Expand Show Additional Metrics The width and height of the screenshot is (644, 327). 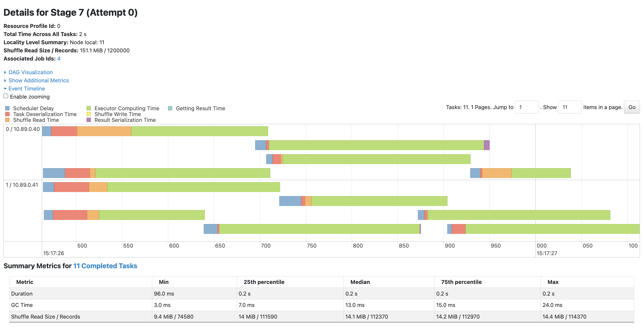(x=39, y=80)
